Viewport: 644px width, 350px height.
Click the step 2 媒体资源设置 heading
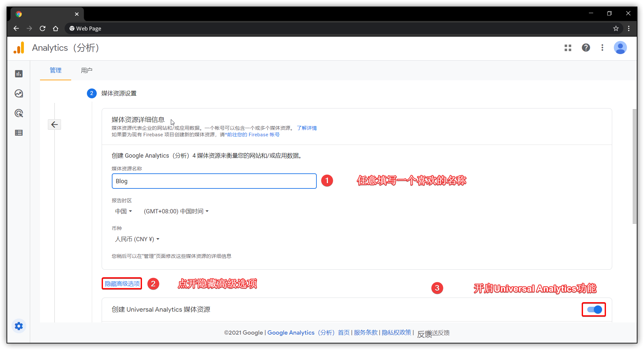pos(119,93)
